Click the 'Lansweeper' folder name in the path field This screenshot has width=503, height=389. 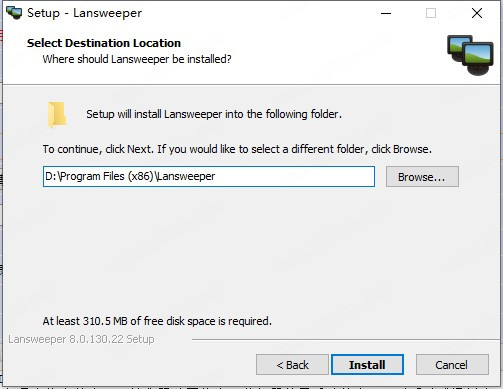coord(186,176)
